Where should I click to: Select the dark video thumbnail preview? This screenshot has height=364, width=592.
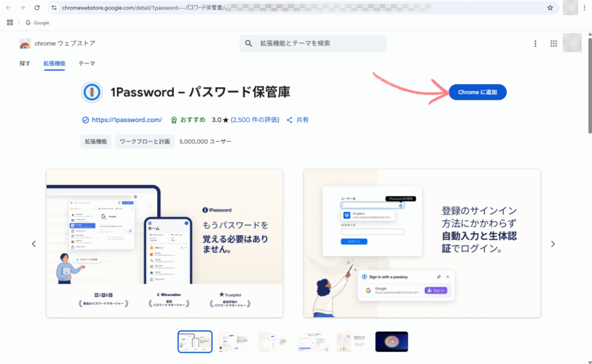[391, 341]
